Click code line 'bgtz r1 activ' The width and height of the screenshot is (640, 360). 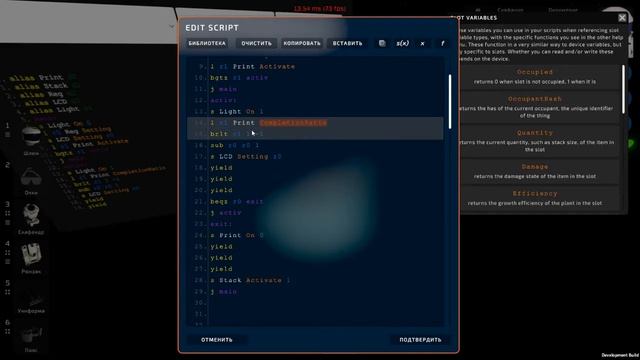(239, 78)
